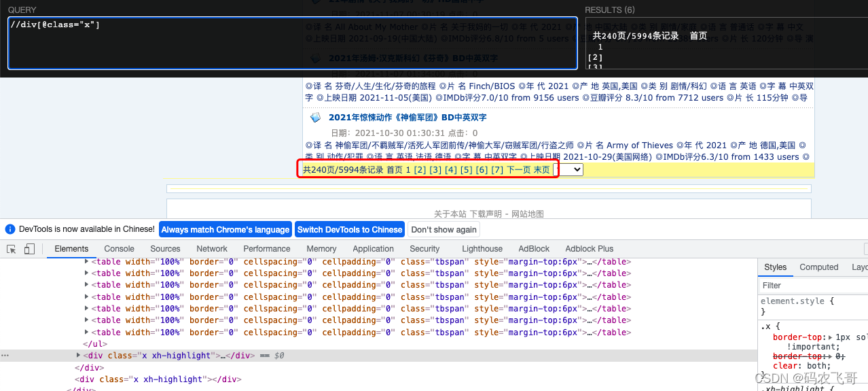
Task: Open the page-number select dropdown in pagination
Action: click(568, 170)
